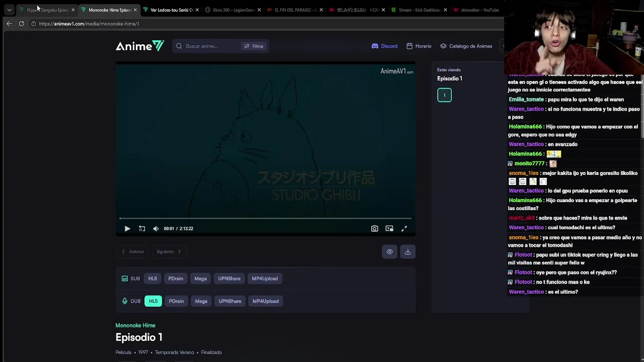The image size is (644, 362).
Task: Switch to the Stream - Kick Dashboard tab
Action: point(419,10)
